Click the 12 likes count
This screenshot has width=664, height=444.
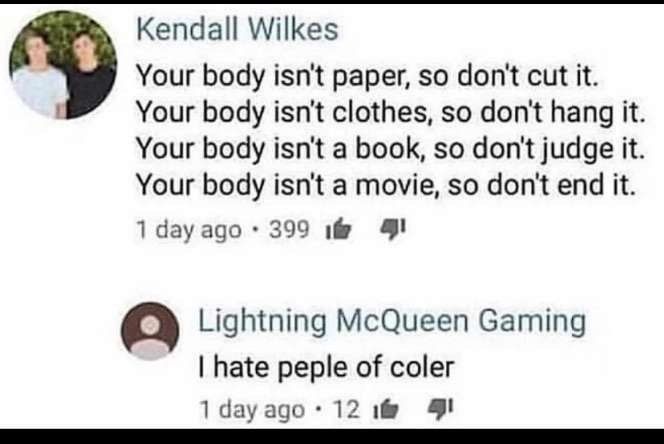click(x=346, y=410)
